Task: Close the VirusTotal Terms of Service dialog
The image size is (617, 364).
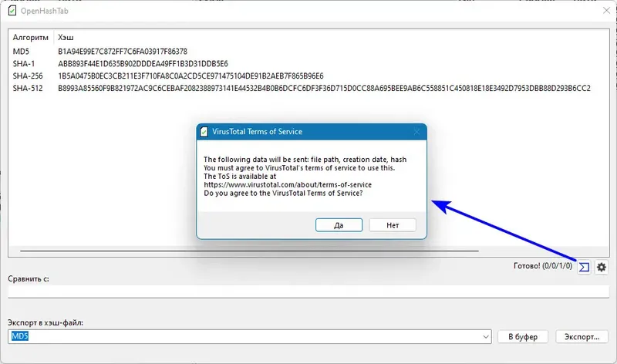Action: pyautogui.click(x=416, y=132)
